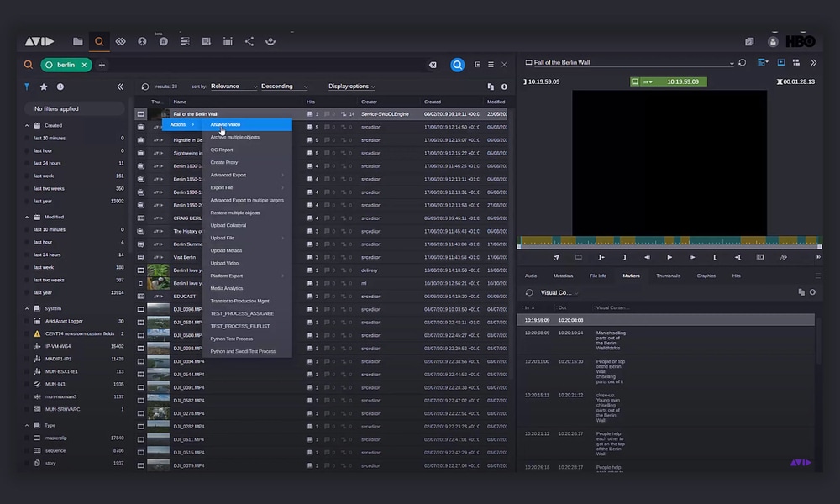Image resolution: width=840 pixels, height=504 pixels.
Task: Click the user profile avatar icon
Action: [773, 42]
